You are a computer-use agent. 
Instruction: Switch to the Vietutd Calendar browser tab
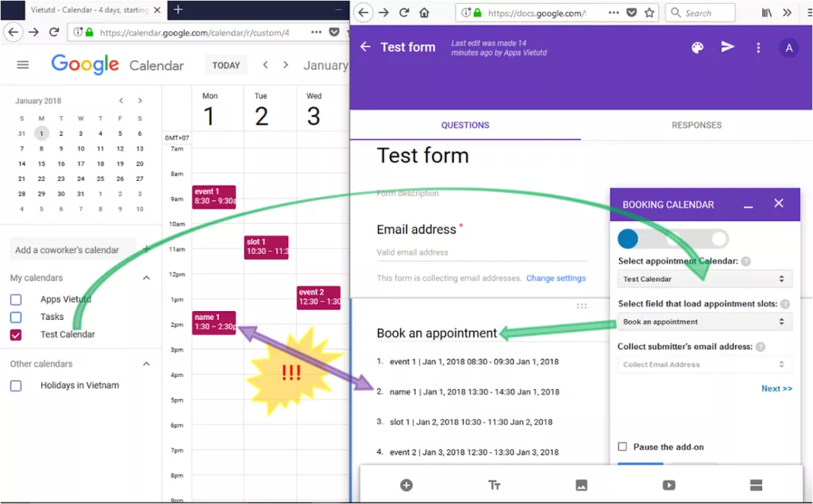pos(87,10)
